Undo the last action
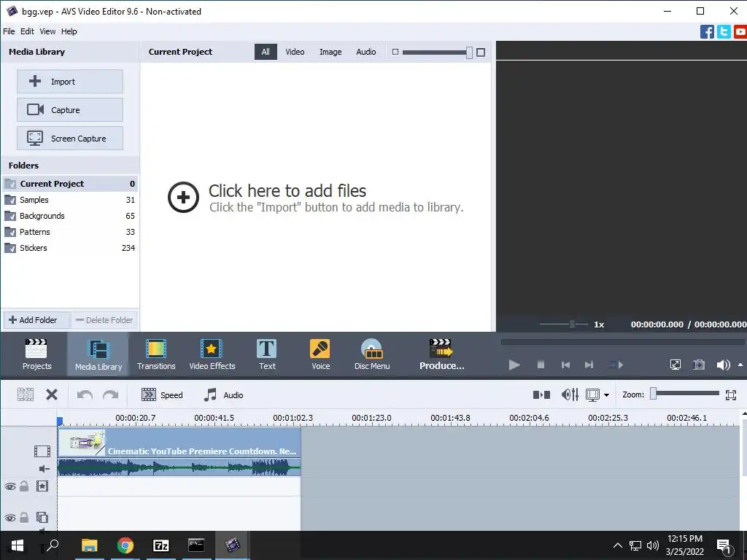The height and width of the screenshot is (560, 747). point(85,394)
